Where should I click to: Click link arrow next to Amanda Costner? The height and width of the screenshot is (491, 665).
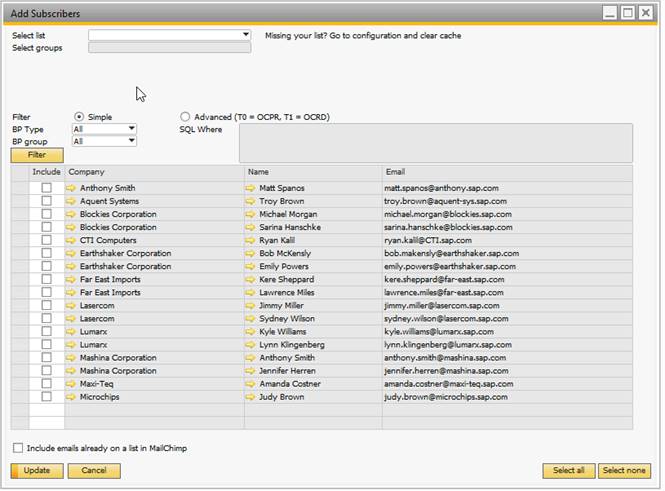[x=251, y=384]
